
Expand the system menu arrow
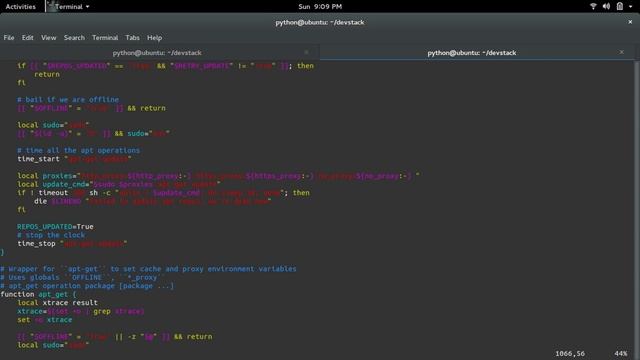click(x=631, y=7)
